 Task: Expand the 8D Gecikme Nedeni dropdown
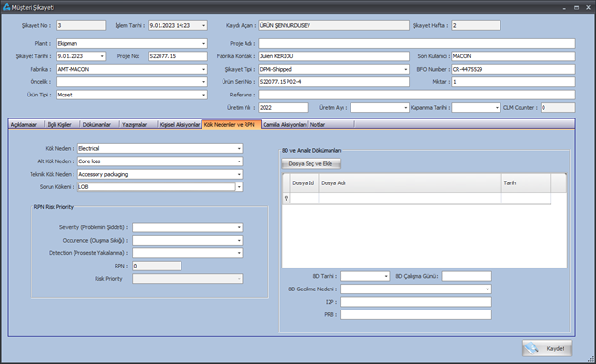(x=487, y=289)
